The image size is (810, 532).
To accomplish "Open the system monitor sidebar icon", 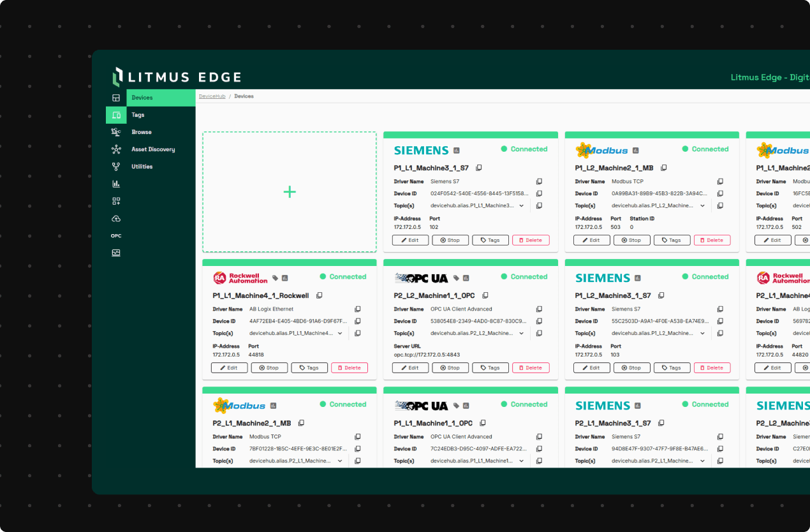I will tap(116, 253).
